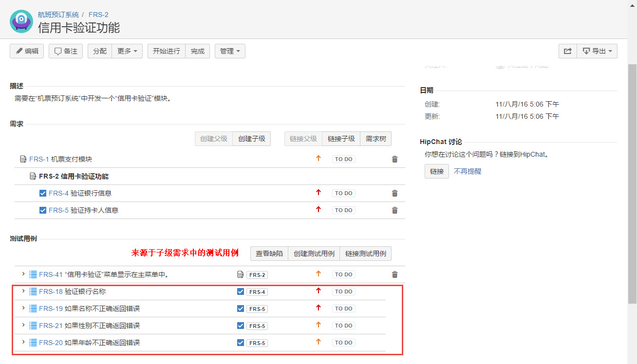The width and height of the screenshot is (637, 364).
Task: Delete the FRS-1 requirement with trash icon
Action: 394,159
